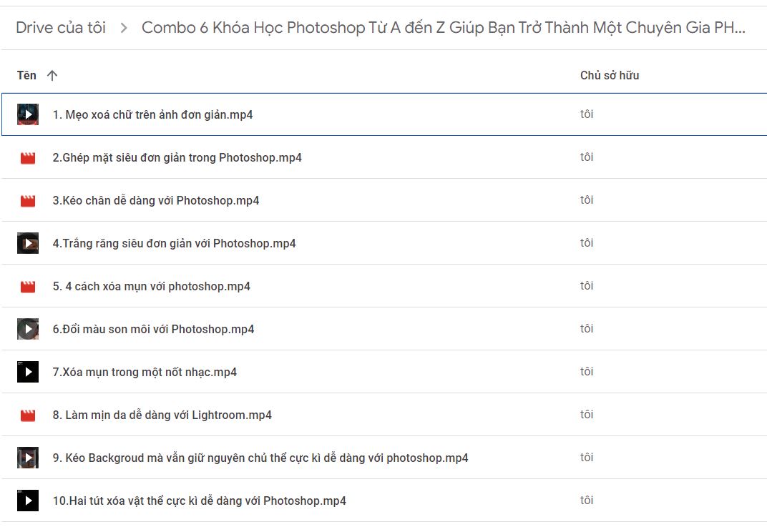Select file 7.Xóa mụn trong một nốt nhạc.mp4
Screen dimensions: 767x532
(x=384, y=372)
